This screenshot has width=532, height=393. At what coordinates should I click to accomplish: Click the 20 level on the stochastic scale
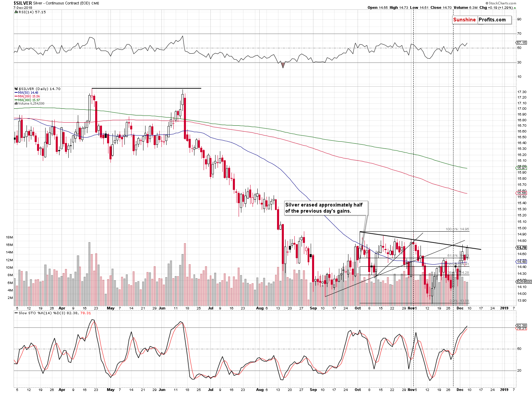(x=519, y=371)
